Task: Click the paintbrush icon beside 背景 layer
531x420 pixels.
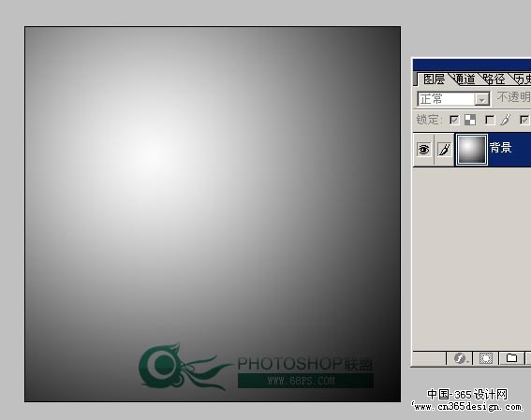Action: [x=444, y=149]
